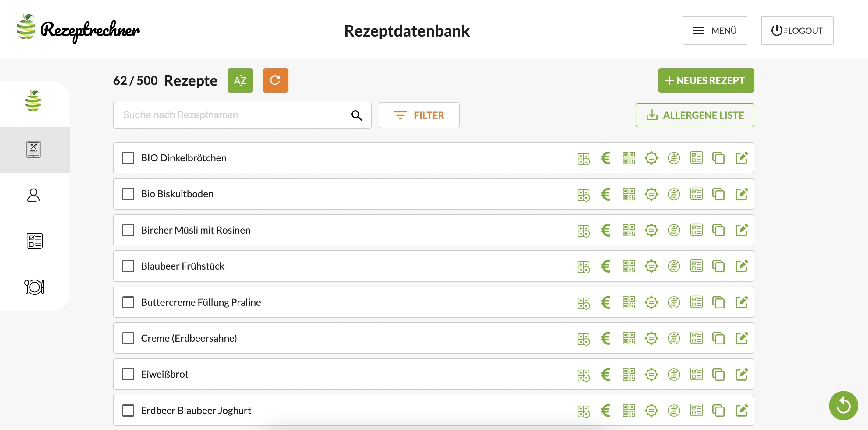Open the user profile sidebar item

pos(34,196)
